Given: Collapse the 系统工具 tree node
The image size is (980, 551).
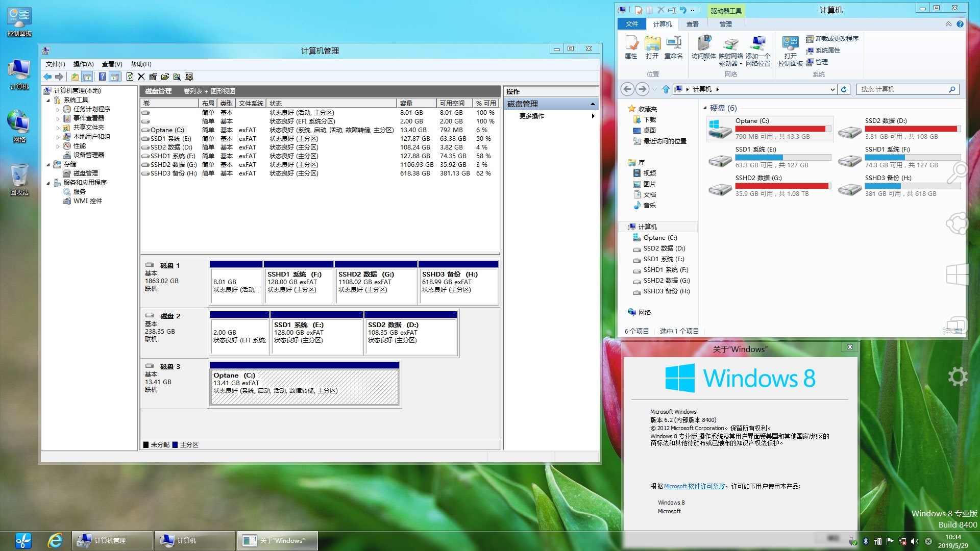Looking at the screenshot, I should coord(48,101).
